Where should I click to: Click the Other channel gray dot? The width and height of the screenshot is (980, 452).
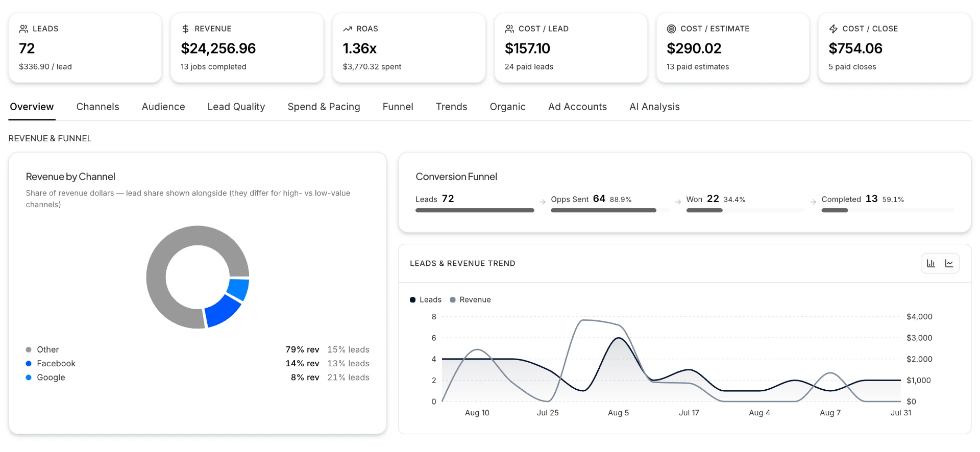tap(29, 349)
